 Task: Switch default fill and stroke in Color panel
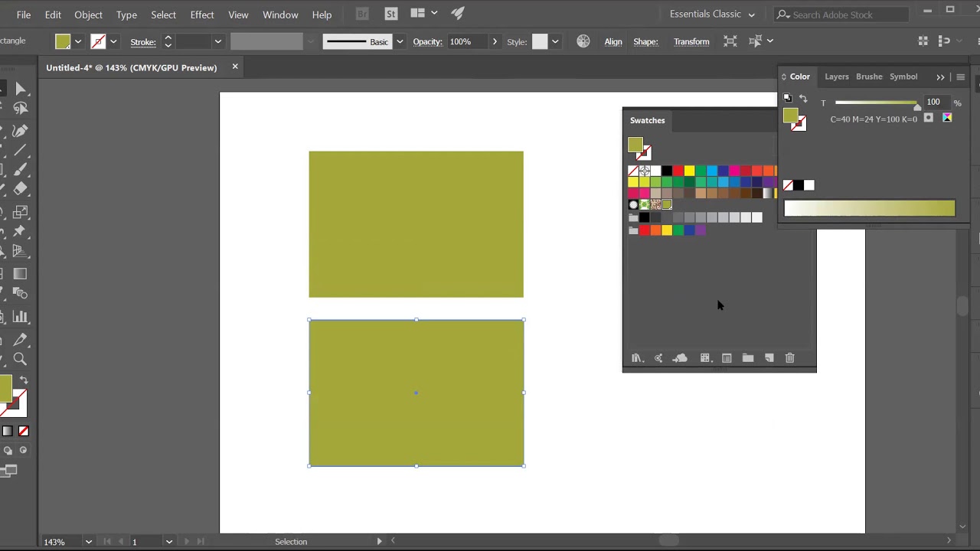788,99
